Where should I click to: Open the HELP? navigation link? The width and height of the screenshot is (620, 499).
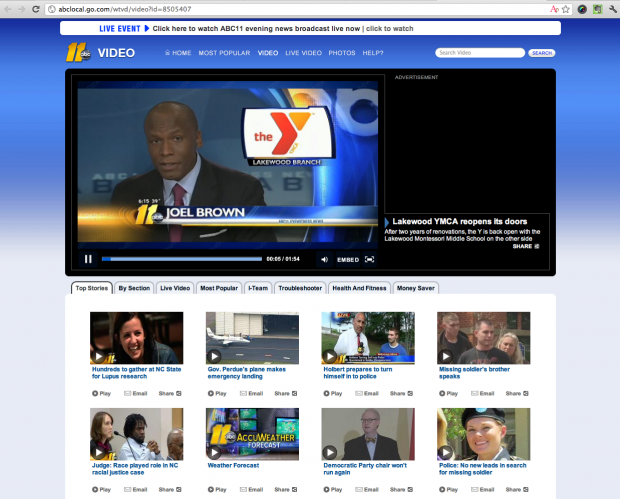pyautogui.click(x=373, y=53)
